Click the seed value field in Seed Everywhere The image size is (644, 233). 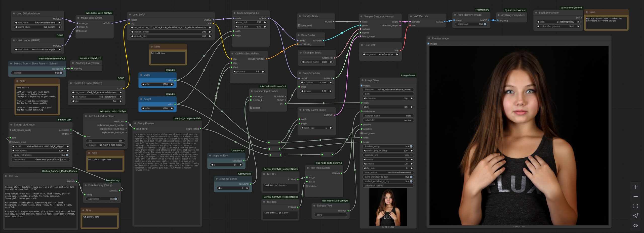click(558, 22)
